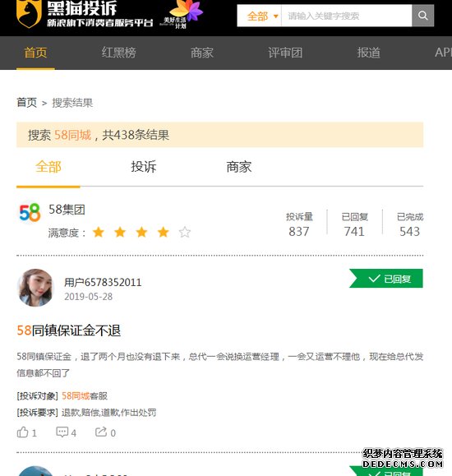Click the date 2019-05-28
The width and height of the screenshot is (452, 476).
pyautogui.click(x=88, y=297)
